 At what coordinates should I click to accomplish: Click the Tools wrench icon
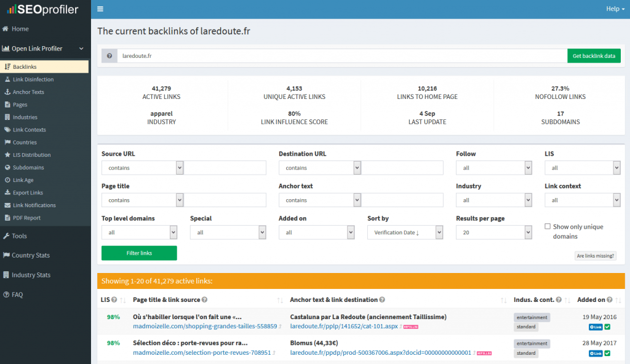tap(6, 236)
